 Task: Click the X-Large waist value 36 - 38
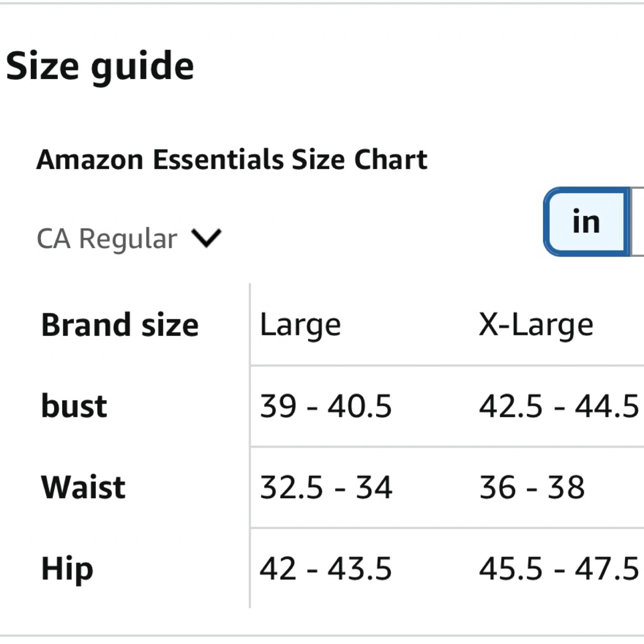(532, 487)
